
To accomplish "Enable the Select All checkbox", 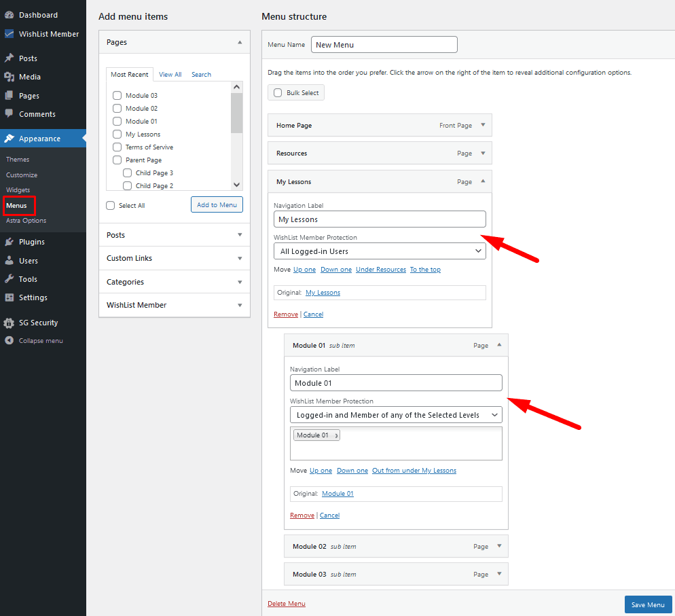I will point(111,205).
